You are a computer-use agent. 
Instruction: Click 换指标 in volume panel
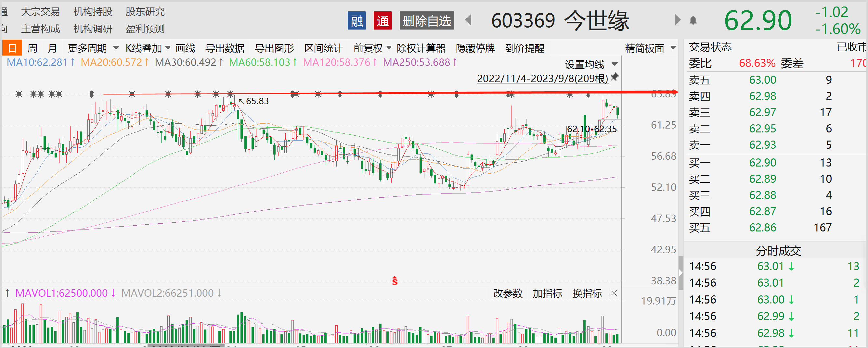(587, 293)
